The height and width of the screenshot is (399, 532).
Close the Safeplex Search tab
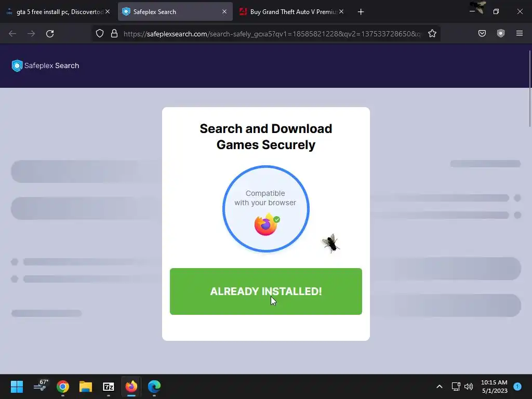point(224,11)
